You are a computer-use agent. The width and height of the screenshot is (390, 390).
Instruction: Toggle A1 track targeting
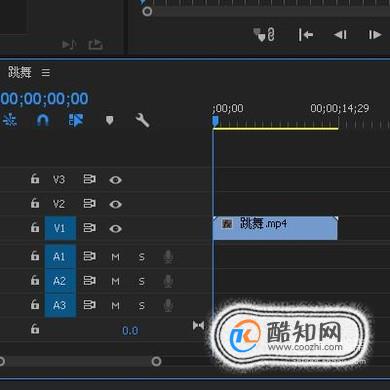pyautogui.click(x=60, y=257)
